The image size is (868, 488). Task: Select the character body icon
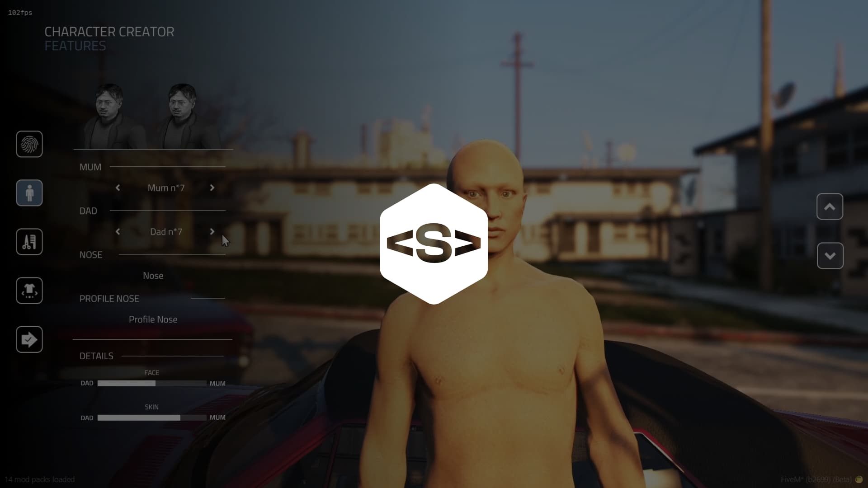pyautogui.click(x=28, y=192)
